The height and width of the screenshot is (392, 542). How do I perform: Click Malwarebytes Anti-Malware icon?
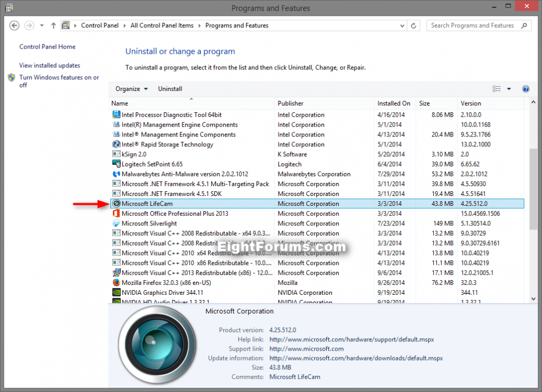(117, 174)
